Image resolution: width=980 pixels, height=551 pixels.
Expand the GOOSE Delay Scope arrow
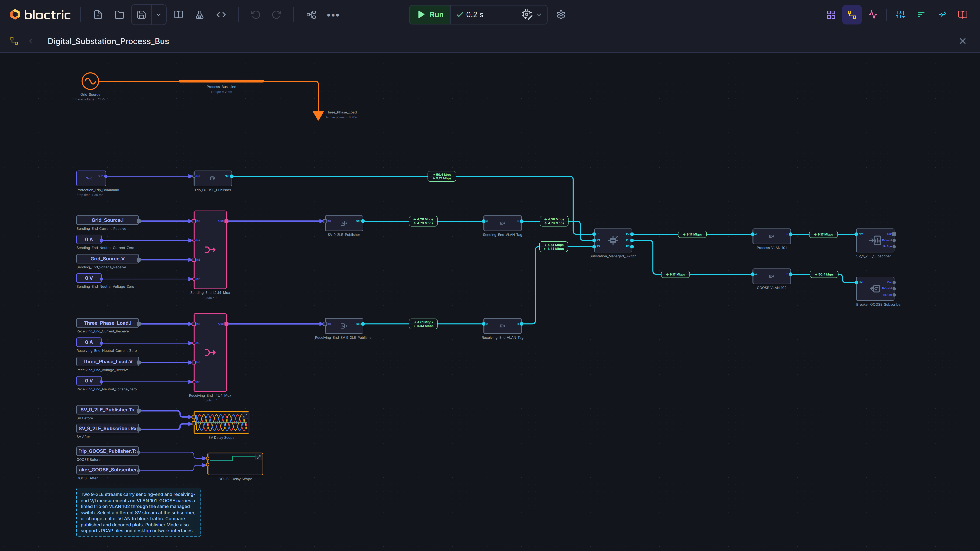(258, 457)
